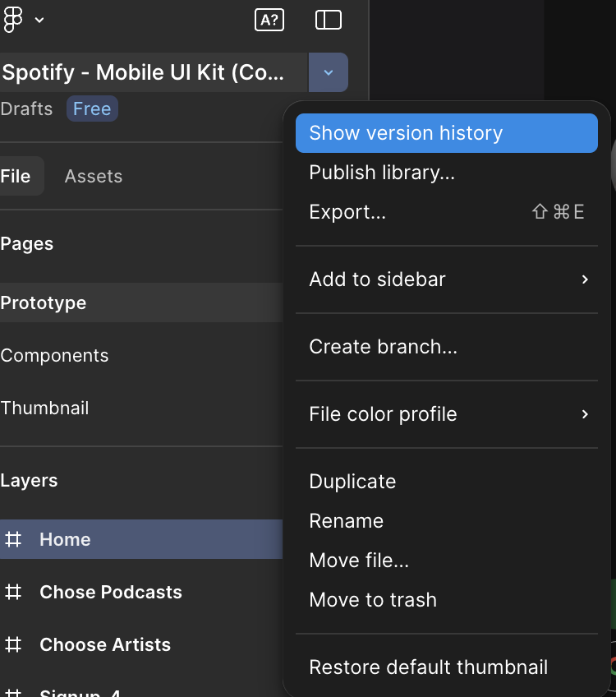Open the Figma main menu logo

(x=13, y=20)
